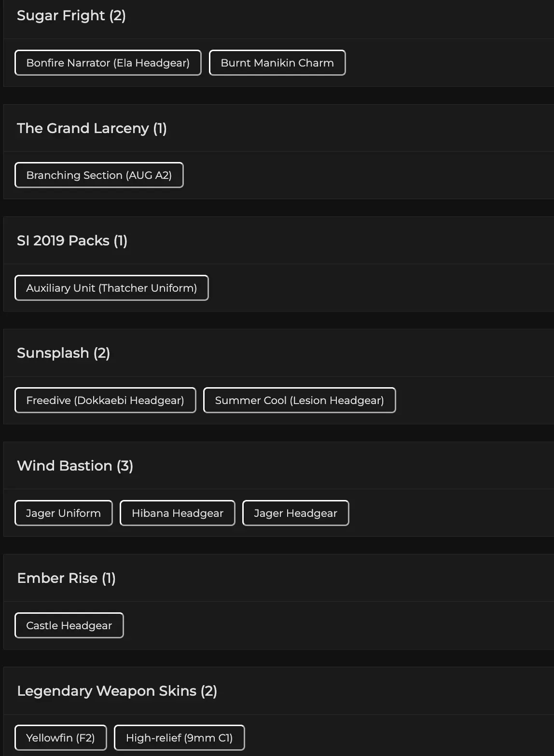Screen dimensions: 554x756
Task: Select the Castle Headgear tag
Action: tap(69, 625)
